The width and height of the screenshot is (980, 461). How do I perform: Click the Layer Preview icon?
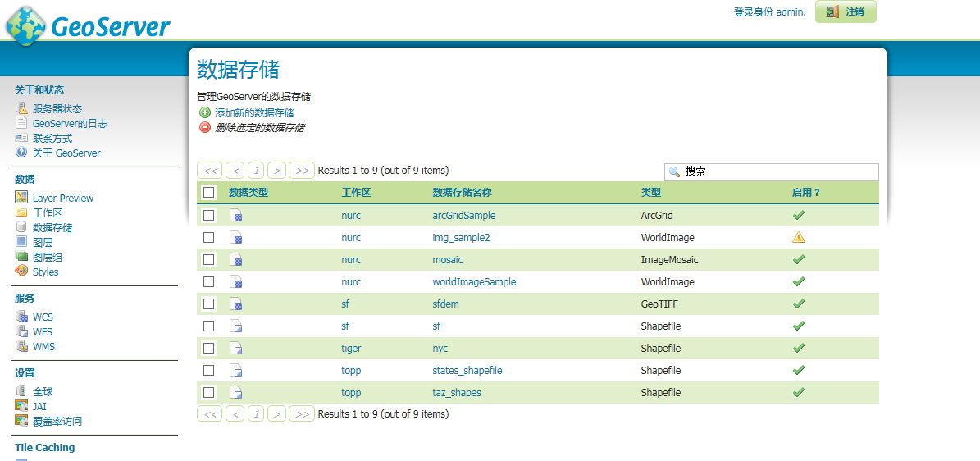[21, 198]
